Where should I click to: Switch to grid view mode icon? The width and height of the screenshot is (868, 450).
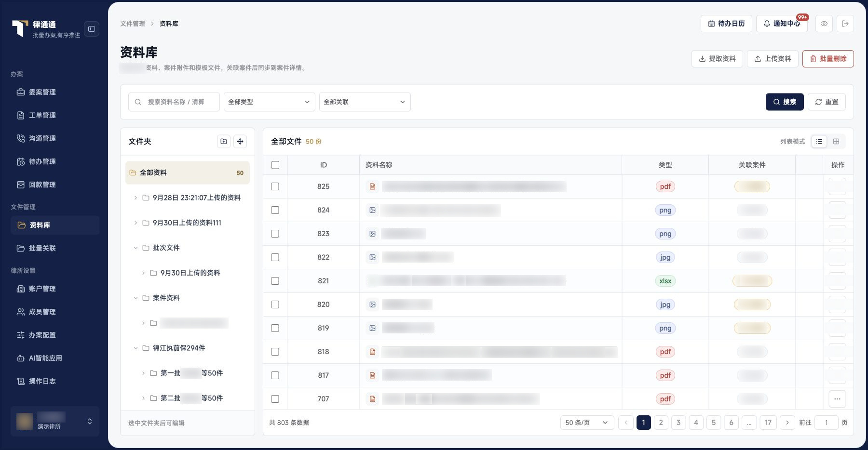point(836,141)
